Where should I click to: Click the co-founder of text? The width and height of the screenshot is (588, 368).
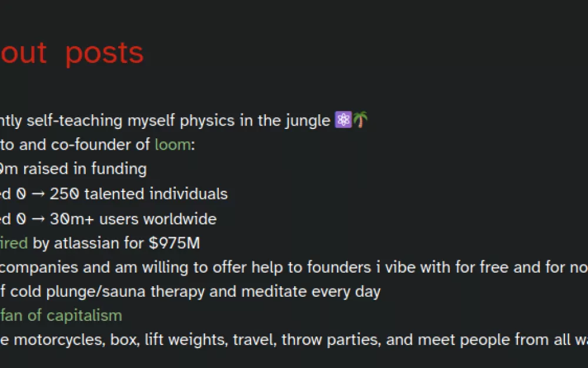[101, 145]
